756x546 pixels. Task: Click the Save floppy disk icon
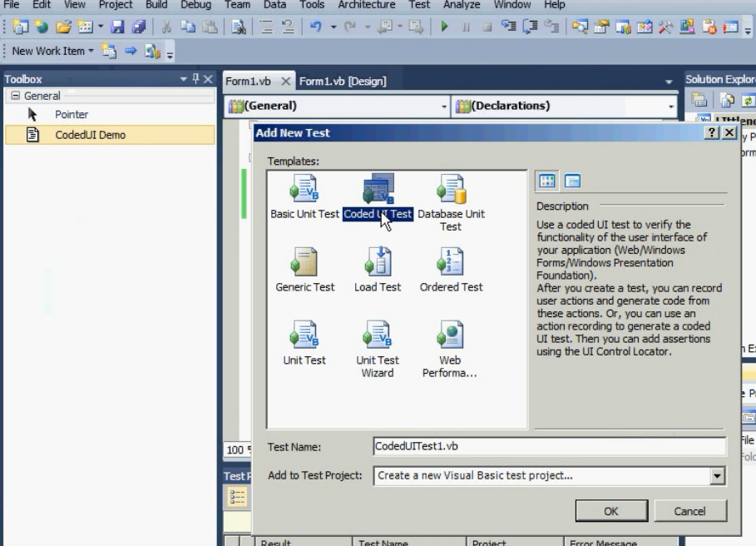pos(117,27)
